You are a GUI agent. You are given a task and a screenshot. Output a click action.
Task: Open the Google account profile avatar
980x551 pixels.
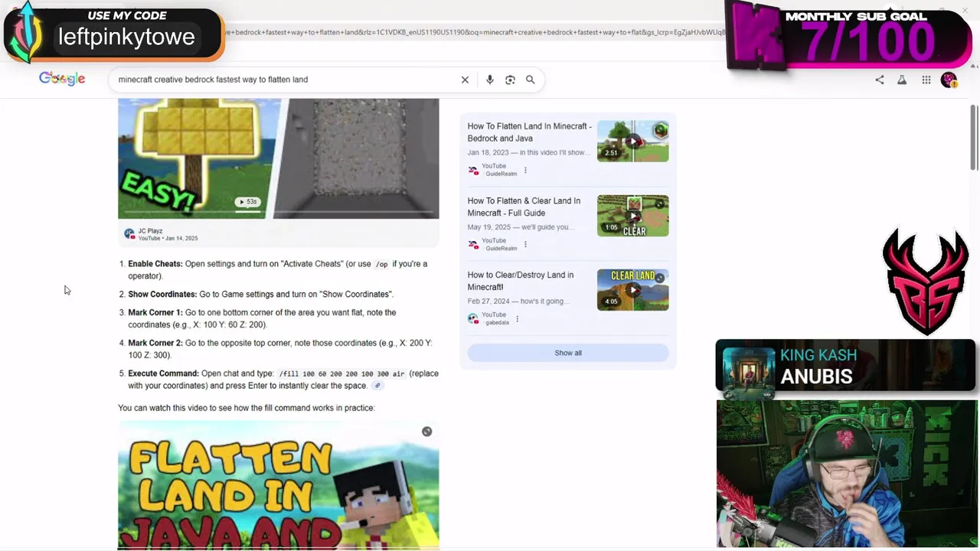coord(949,80)
